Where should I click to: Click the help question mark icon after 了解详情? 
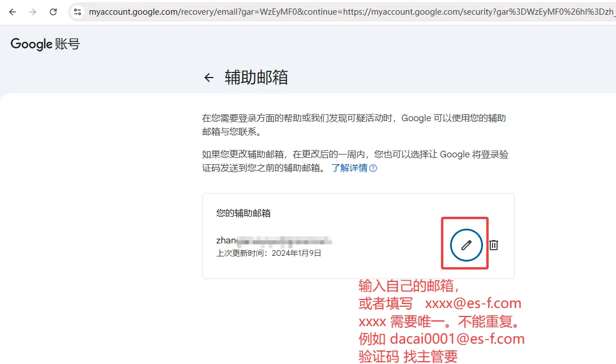(x=373, y=169)
